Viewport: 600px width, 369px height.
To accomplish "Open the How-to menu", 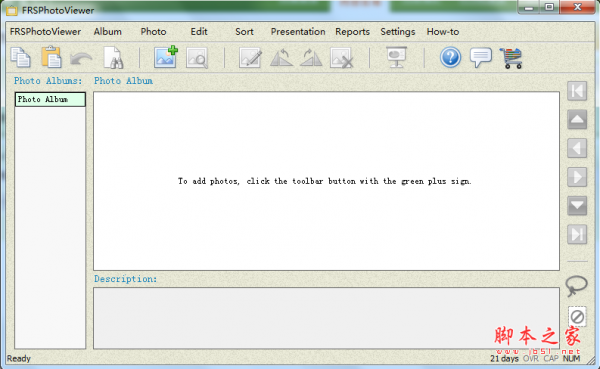I will 443,32.
